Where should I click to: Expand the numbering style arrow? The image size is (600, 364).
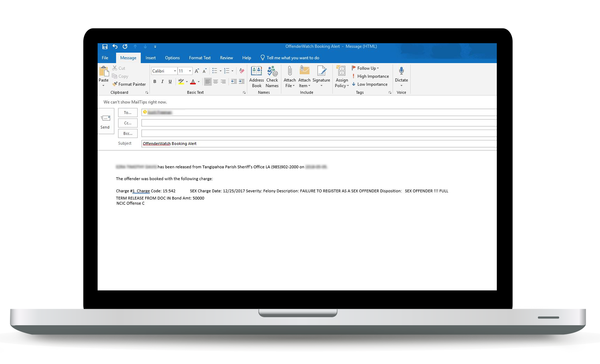point(232,71)
